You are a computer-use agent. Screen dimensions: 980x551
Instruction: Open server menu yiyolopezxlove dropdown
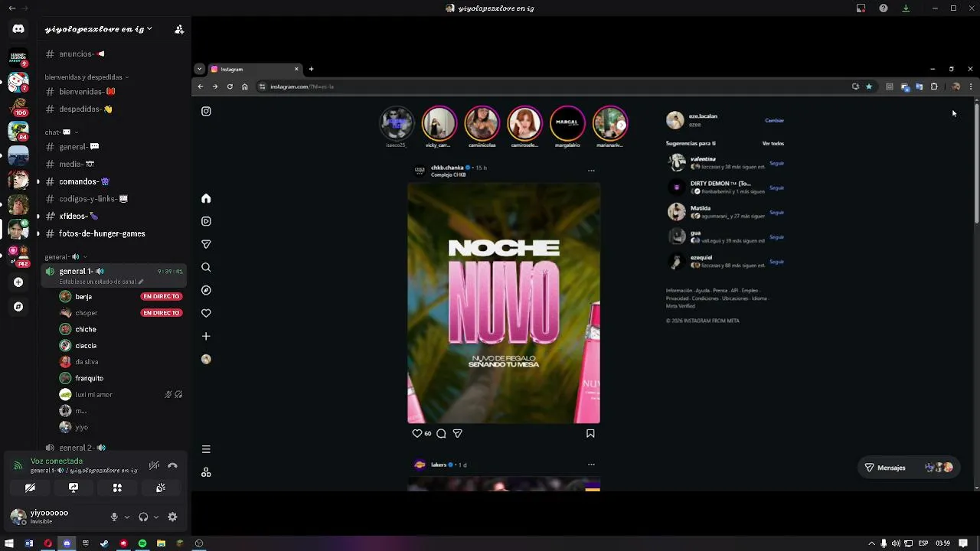(x=98, y=29)
